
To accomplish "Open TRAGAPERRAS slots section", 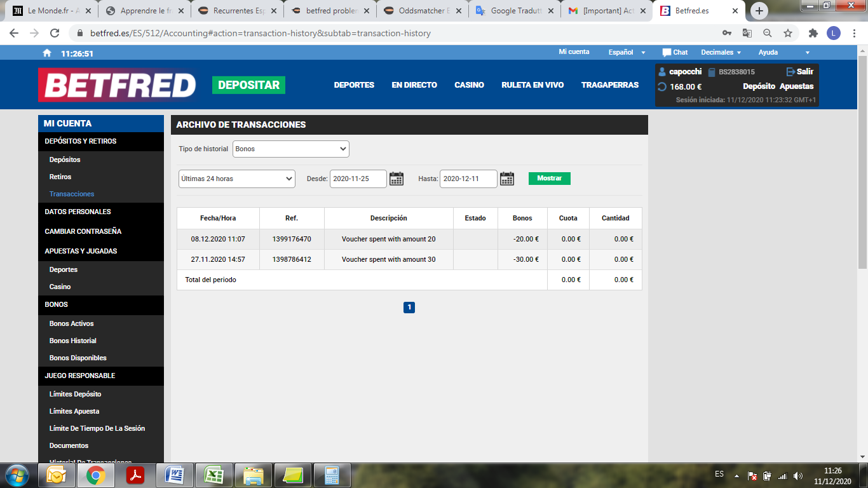I will pos(610,85).
